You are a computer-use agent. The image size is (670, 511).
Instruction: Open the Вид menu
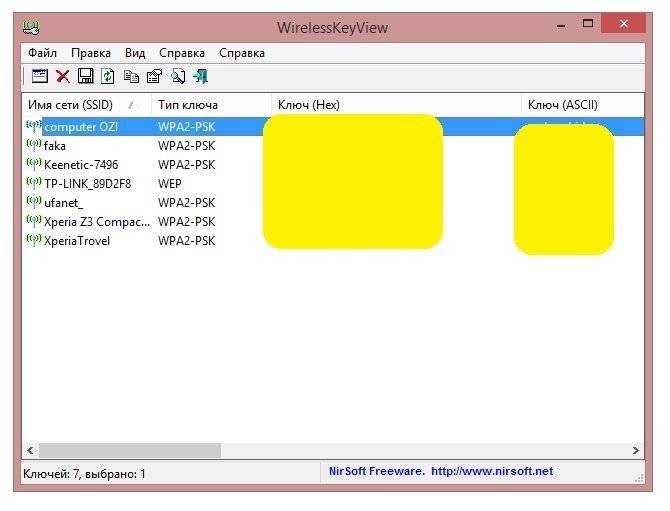pos(135,53)
